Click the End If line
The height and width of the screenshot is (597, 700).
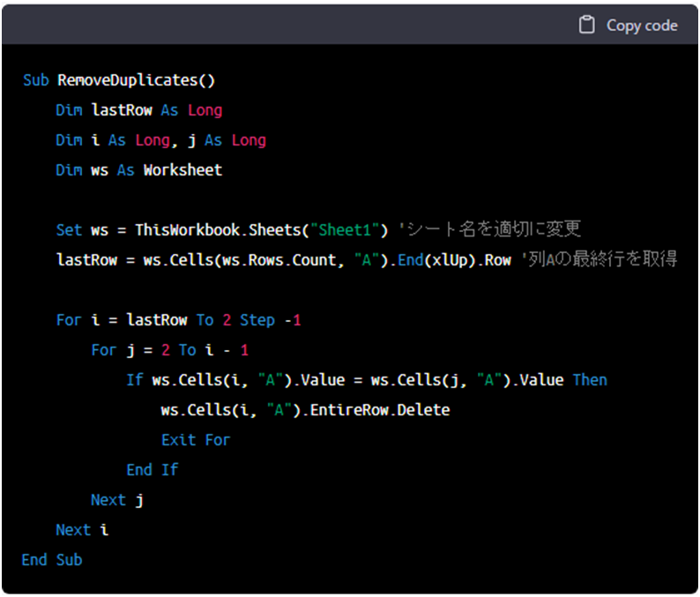coord(152,470)
